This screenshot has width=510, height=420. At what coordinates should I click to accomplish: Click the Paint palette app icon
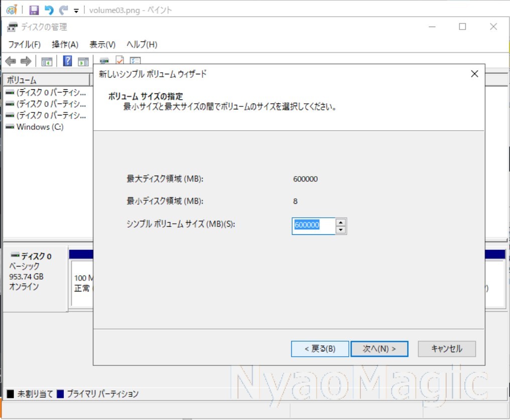tap(12, 10)
